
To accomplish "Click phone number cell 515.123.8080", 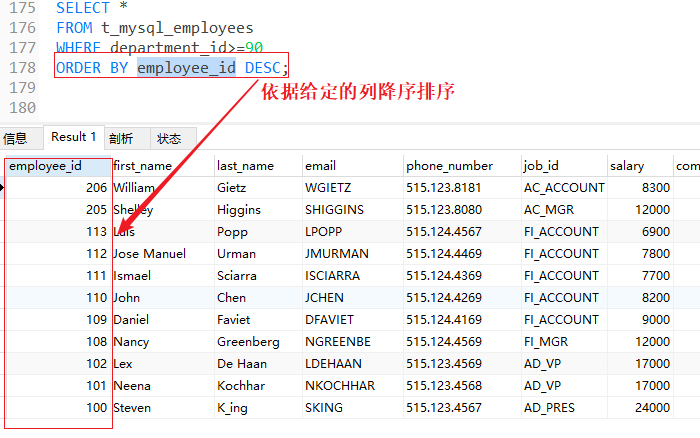I will (x=462, y=209).
